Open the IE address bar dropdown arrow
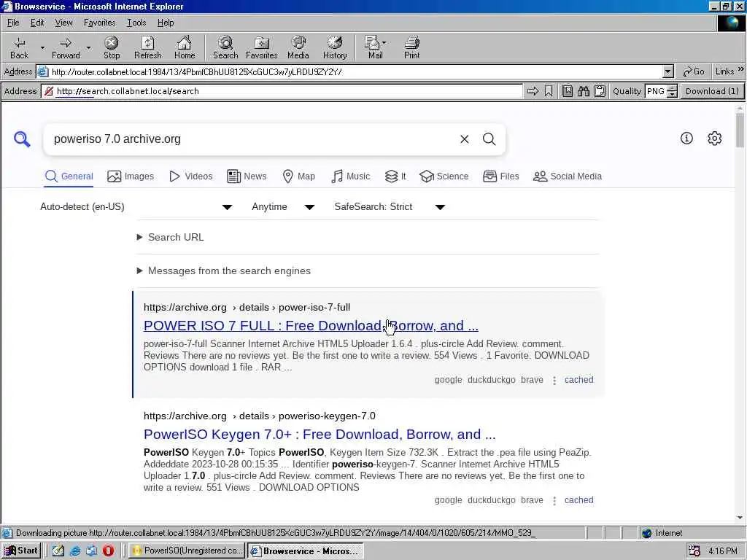Image resolution: width=747 pixels, height=560 pixels. point(668,72)
